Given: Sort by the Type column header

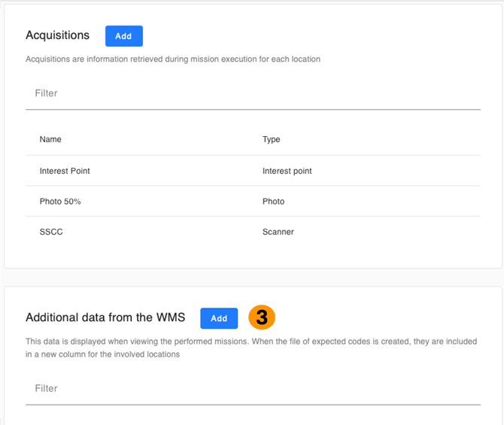Looking at the screenshot, I should (x=271, y=139).
